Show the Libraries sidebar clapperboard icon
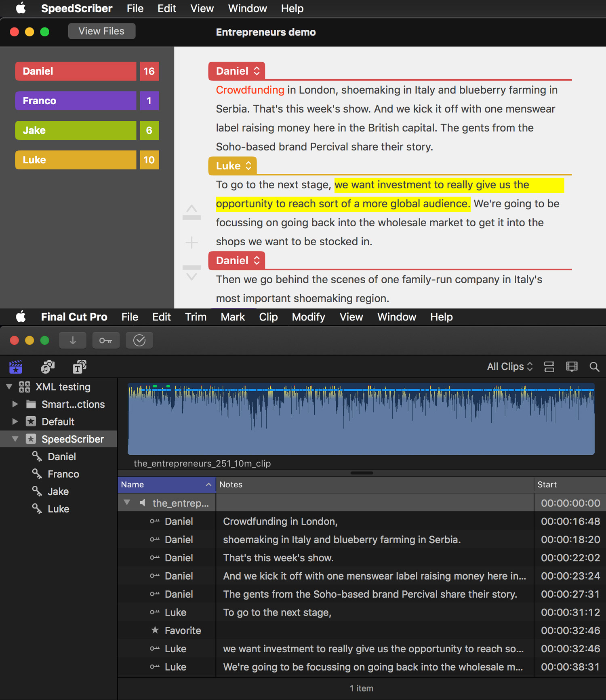The height and width of the screenshot is (700, 606). [x=16, y=367]
